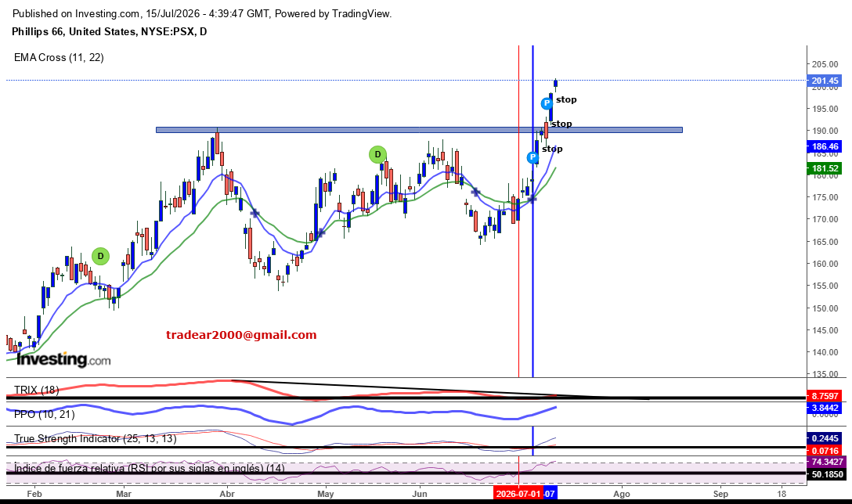Click the stop label beside the upper P marker
The width and height of the screenshot is (852, 504).
tap(566, 99)
